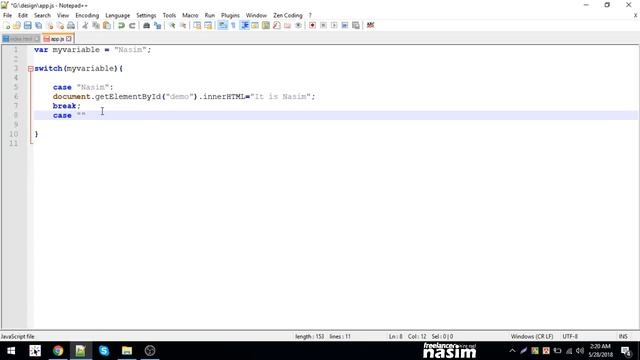Open Skype from the taskbar

104,351
